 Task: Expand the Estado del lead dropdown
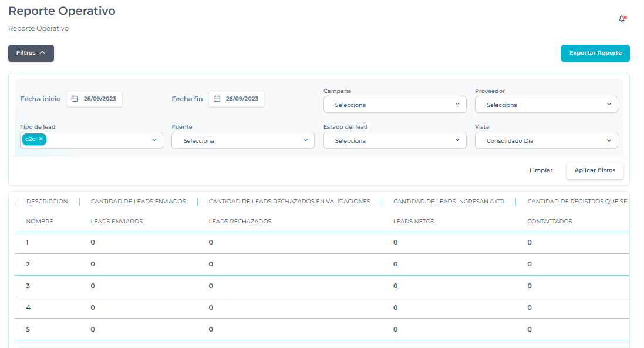coord(395,140)
